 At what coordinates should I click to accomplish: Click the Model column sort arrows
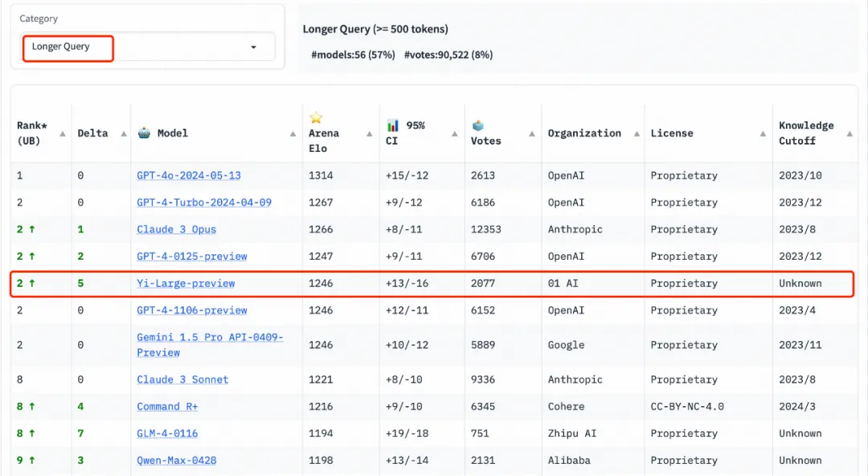pos(293,133)
